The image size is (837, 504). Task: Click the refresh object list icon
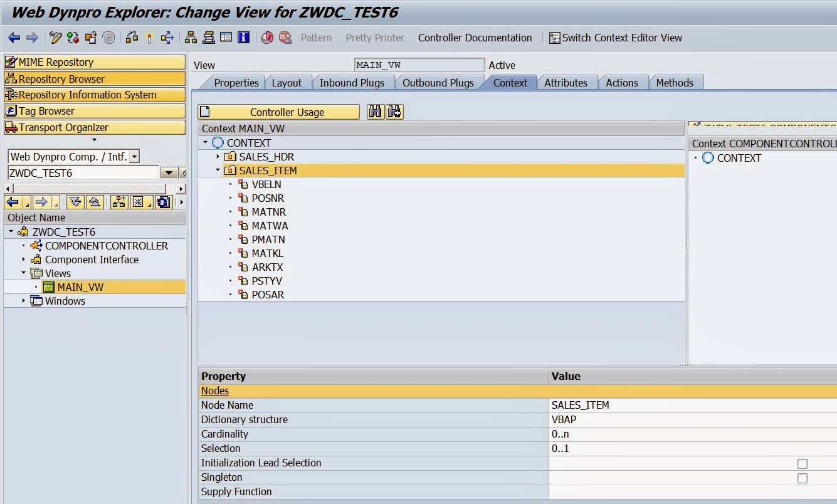click(x=164, y=202)
